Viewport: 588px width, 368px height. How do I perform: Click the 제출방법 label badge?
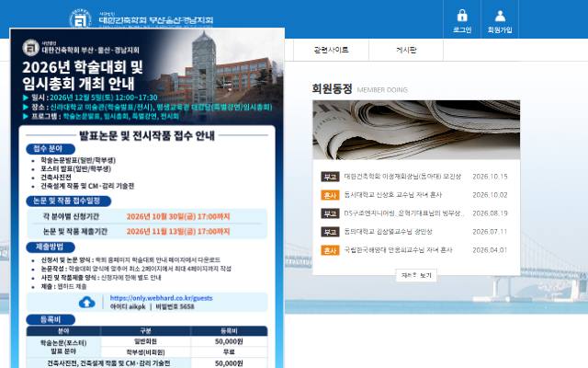[51, 247]
